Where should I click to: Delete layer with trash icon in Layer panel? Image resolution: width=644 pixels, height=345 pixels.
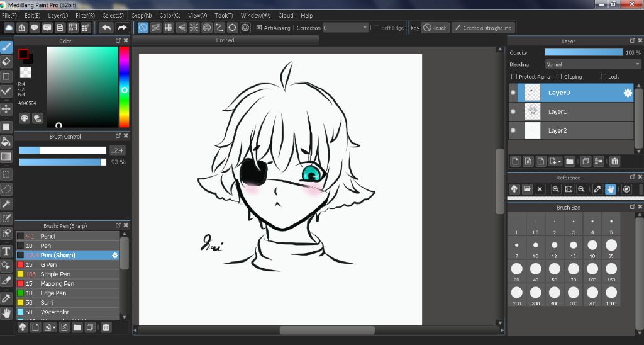click(614, 162)
